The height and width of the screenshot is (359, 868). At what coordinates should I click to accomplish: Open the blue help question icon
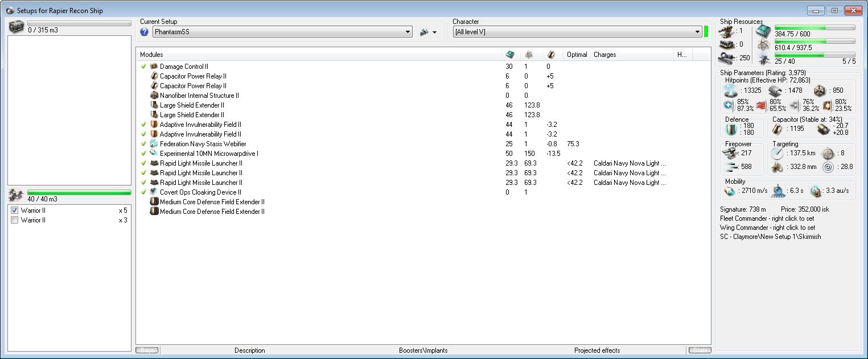click(145, 32)
